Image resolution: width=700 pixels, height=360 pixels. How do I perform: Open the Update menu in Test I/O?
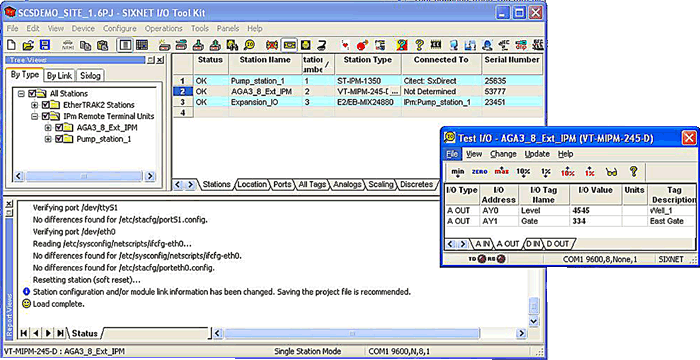[537, 154]
